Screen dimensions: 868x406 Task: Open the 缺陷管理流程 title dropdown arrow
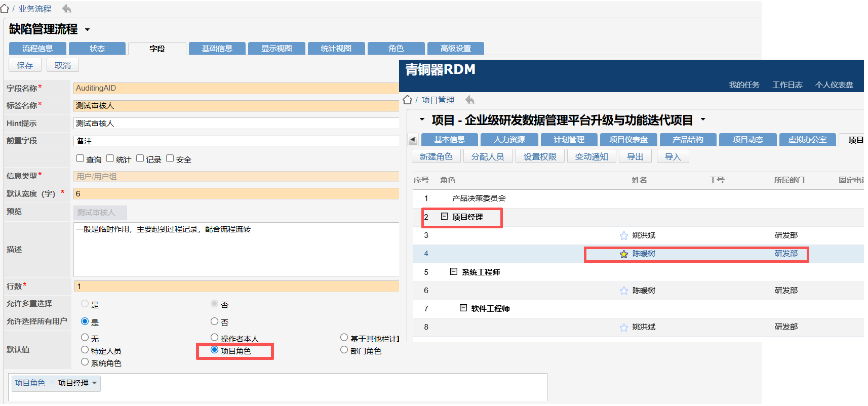(x=87, y=30)
